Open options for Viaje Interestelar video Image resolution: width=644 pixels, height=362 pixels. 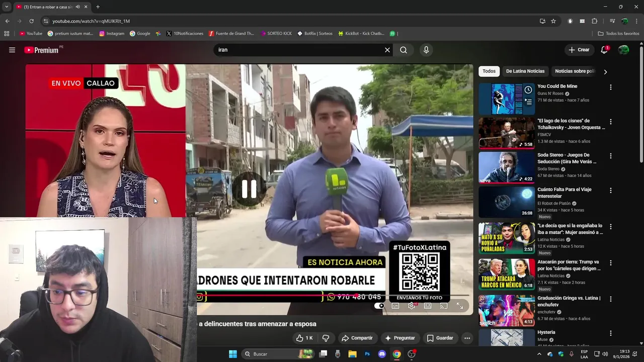(x=611, y=191)
